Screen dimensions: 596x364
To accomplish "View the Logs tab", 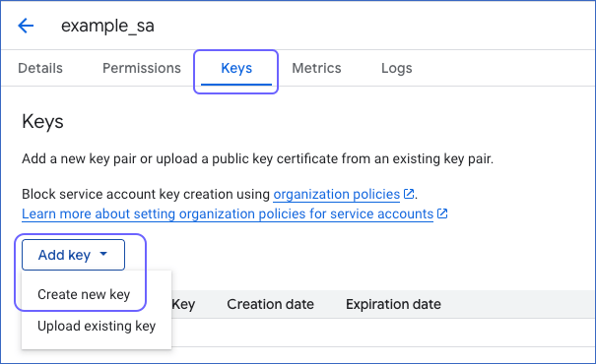I will coord(396,68).
